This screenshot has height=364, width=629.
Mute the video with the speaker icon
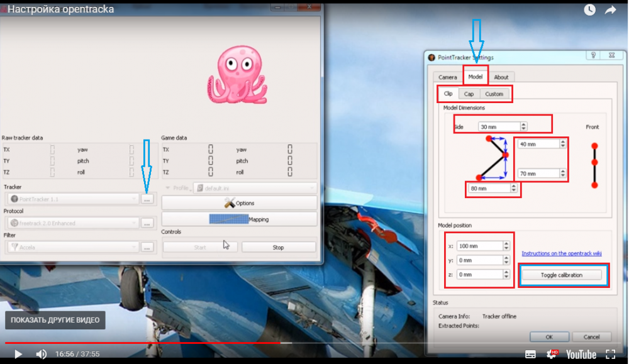coord(42,354)
